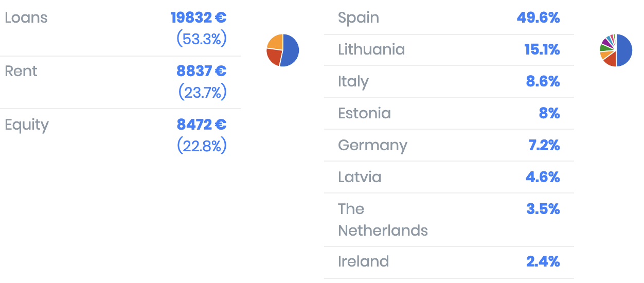Viewport: 644px width, 283px height.
Task: Select the Equity row label
Action: [27, 125]
